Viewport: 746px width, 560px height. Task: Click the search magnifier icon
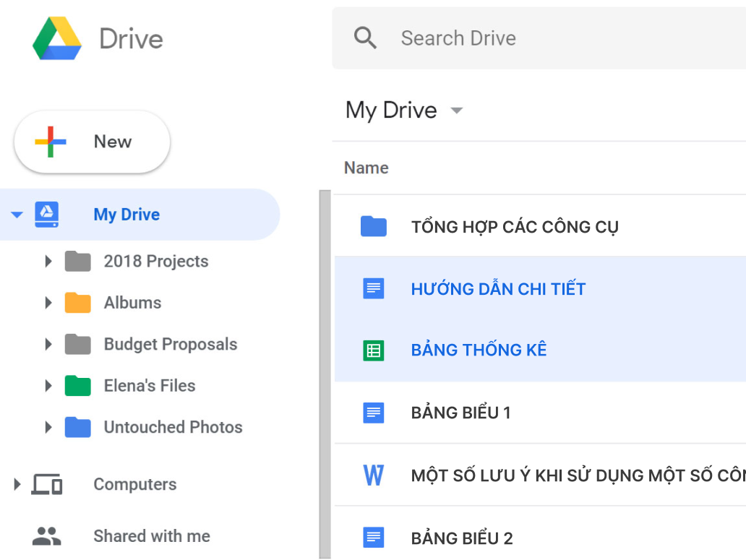point(366,38)
